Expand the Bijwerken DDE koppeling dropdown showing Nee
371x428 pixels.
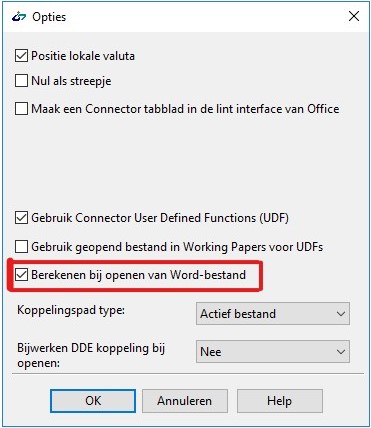coord(273,351)
